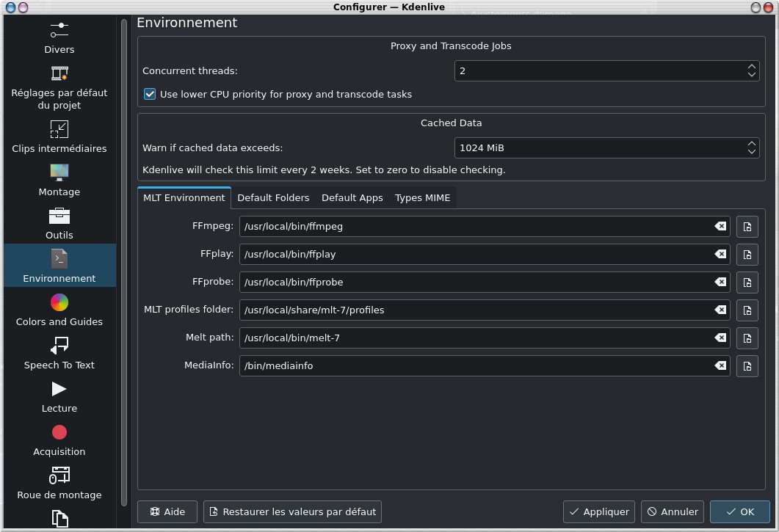The height and width of the screenshot is (532, 779).
Task: Switch to Default Folders tab
Action: pos(273,197)
